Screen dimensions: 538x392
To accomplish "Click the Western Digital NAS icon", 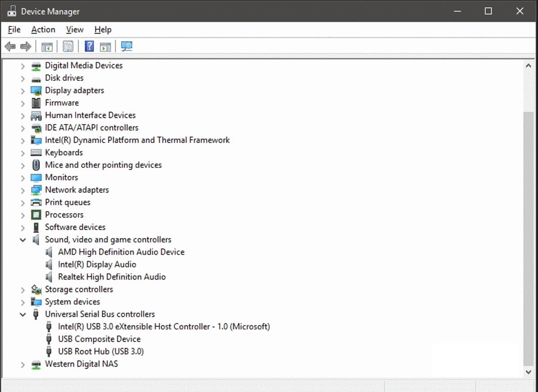I will coord(36,364).
